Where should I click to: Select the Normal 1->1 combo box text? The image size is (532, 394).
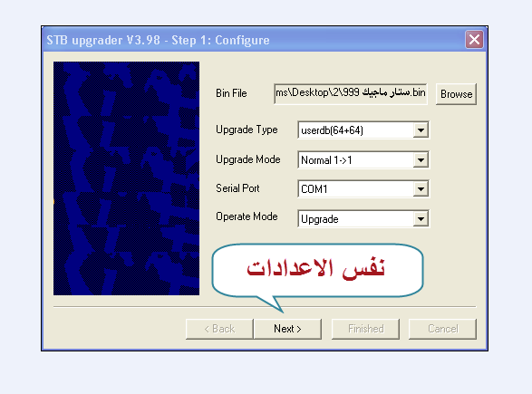click(x=326, y=160)
